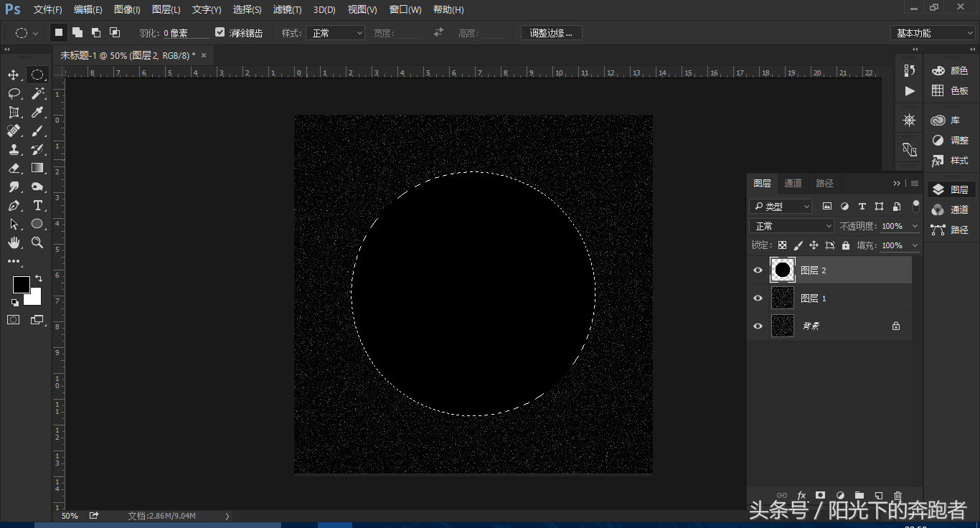This screenshot has height=528, width=980.
Task: Open the 不透明度 opacity dropdown arrow
Action: [x=915, y=226]
